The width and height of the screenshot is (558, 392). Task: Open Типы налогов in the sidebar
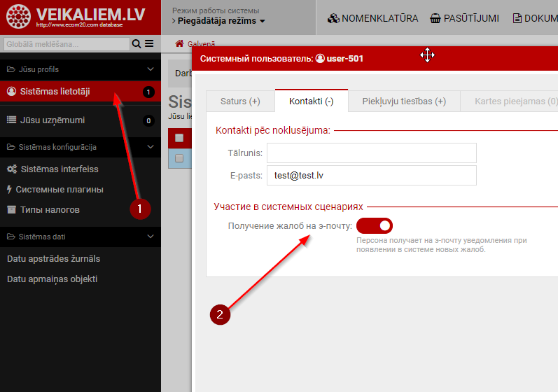click(x=49, y=209)
